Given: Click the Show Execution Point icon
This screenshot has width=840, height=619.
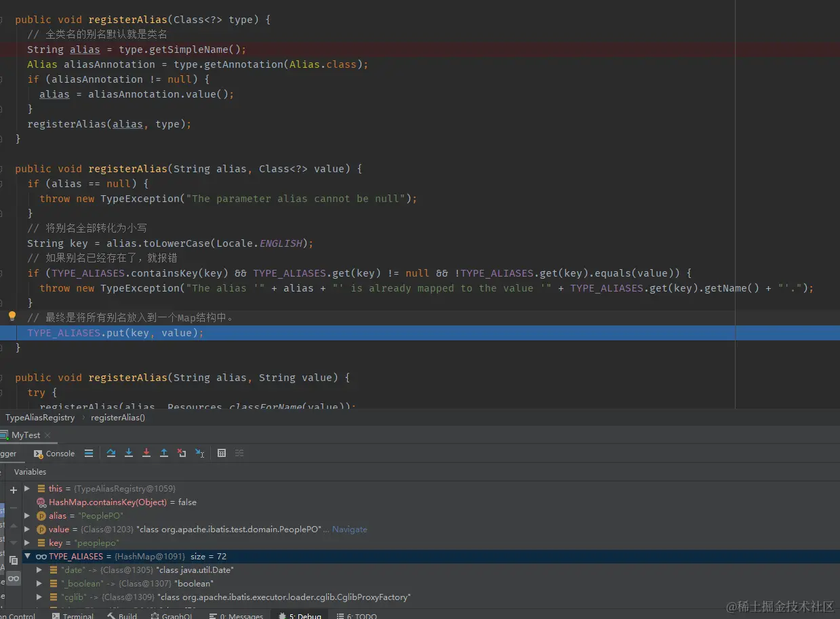Looking at the screenshot, I should click(89, 454).
